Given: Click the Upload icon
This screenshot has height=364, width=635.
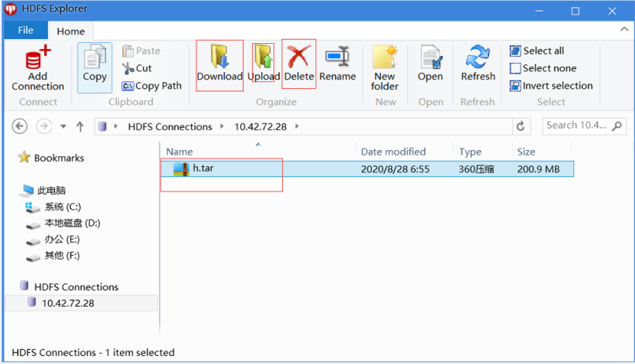Looking at the screenshot, I should [262, 64].
